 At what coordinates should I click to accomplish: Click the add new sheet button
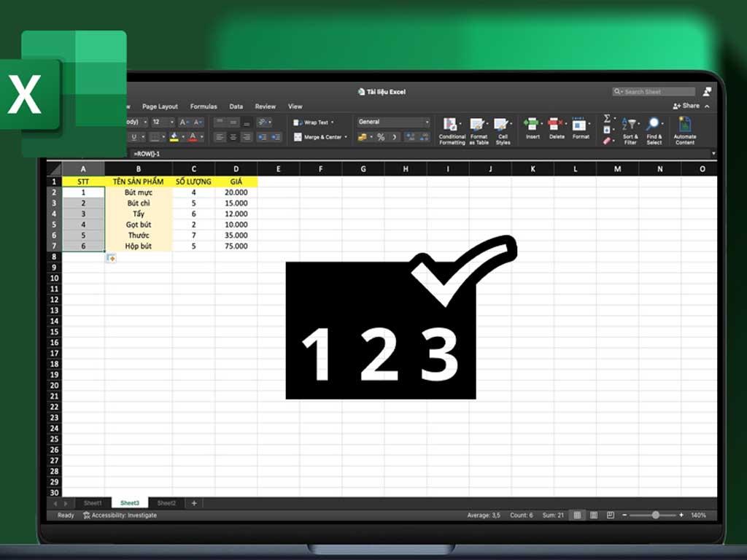(x=193, y=503)
